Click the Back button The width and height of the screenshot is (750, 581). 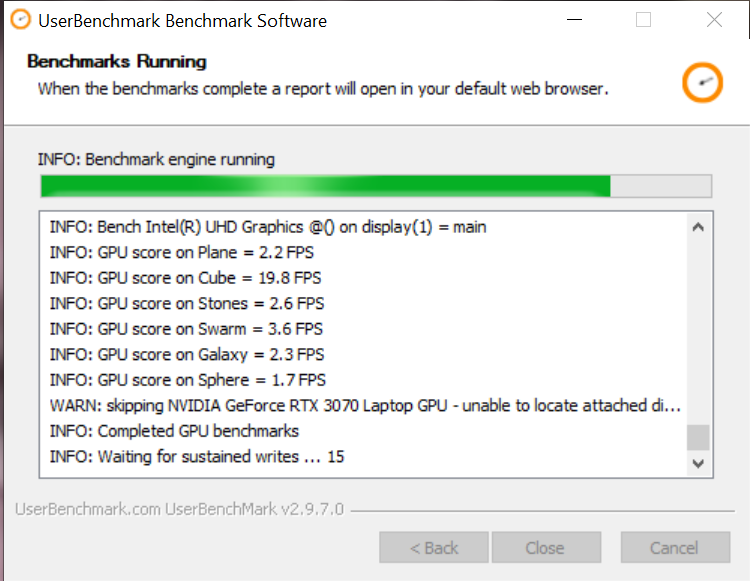tap(434, 548)
